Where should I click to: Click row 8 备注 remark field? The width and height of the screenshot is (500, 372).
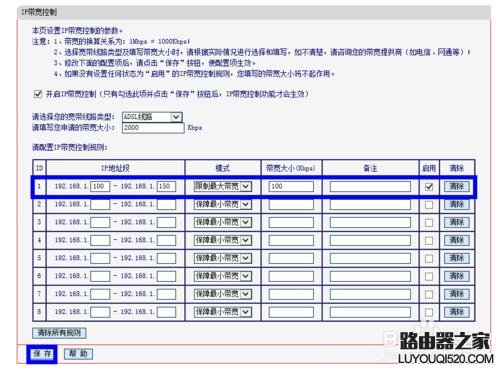coord(370,312)
